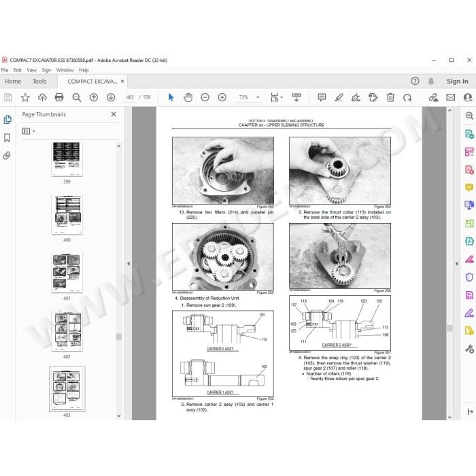Open the Sign document pen tool

(x=356, y=97)
